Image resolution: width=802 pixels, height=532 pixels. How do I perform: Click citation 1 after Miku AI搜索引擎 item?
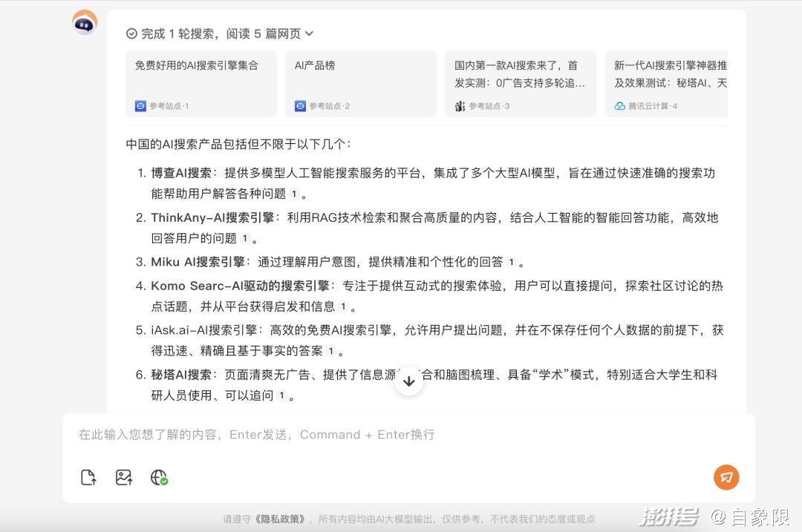pos(511,262)
